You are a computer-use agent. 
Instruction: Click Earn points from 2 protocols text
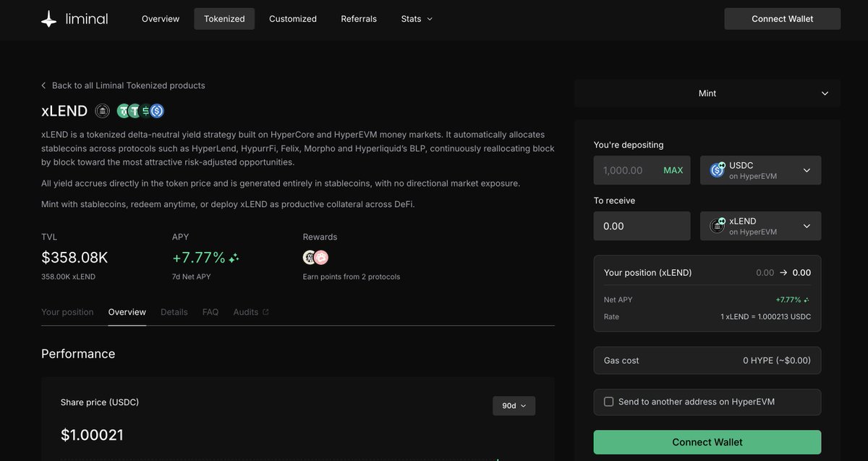point(352,276)
